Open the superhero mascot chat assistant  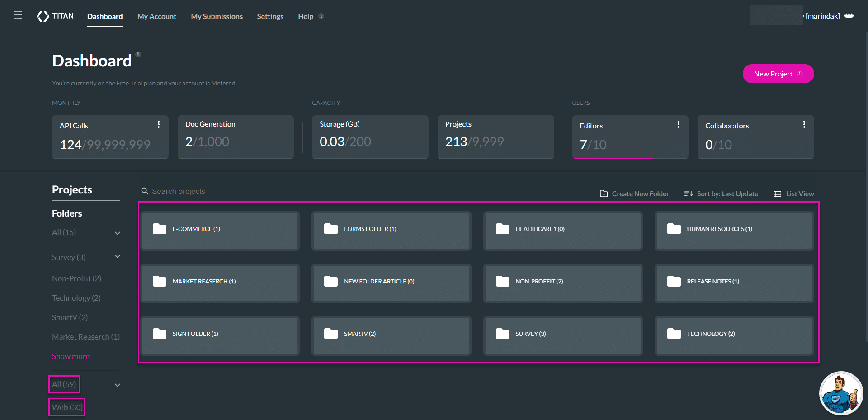[840, 393]
